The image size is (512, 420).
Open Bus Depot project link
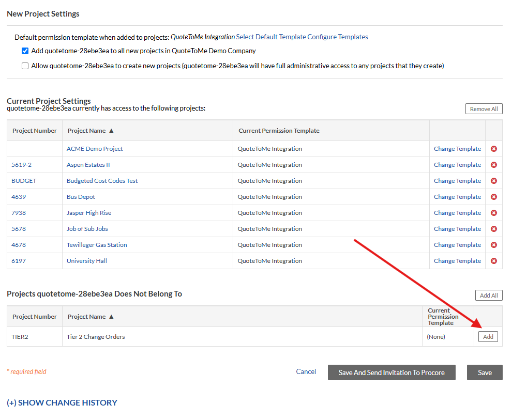[81, 197]
